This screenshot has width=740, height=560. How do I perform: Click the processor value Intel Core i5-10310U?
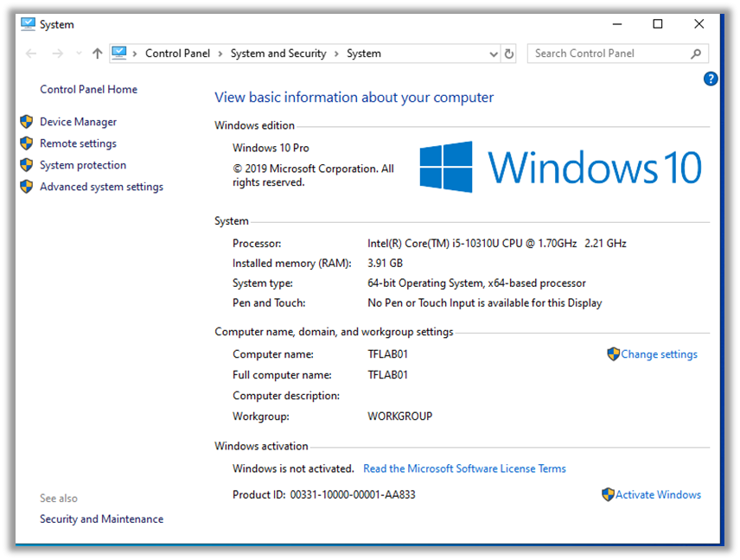[x=496, y=244]
